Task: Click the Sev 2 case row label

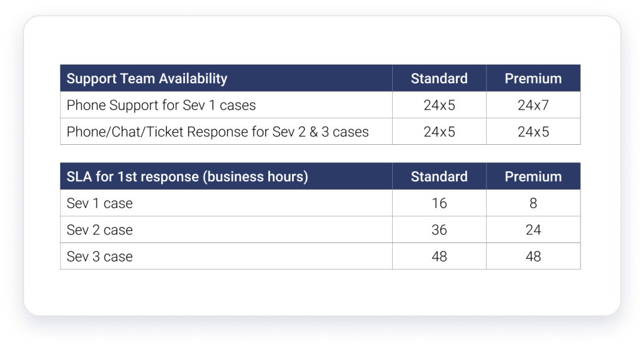Action: click(99, 230)
